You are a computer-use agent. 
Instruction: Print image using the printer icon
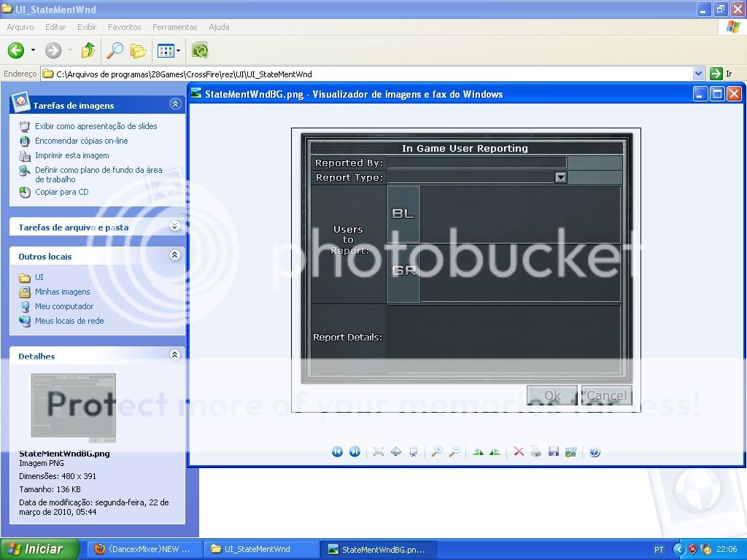pyautogui.click(x=536, y=452)
